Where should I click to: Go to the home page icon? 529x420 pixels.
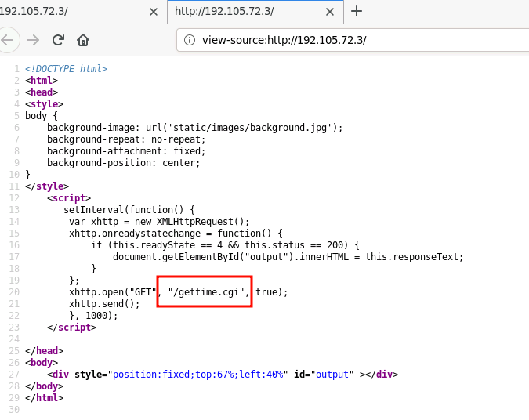point(83,40)
